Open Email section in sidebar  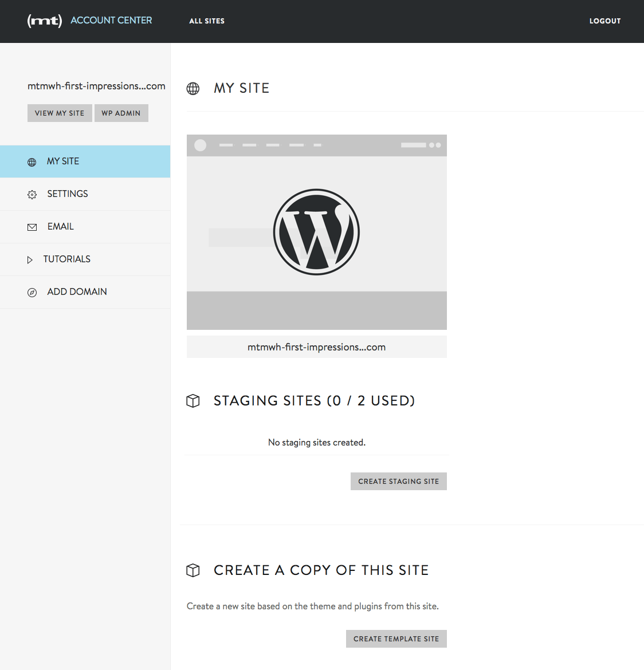(x=85, y=227)
